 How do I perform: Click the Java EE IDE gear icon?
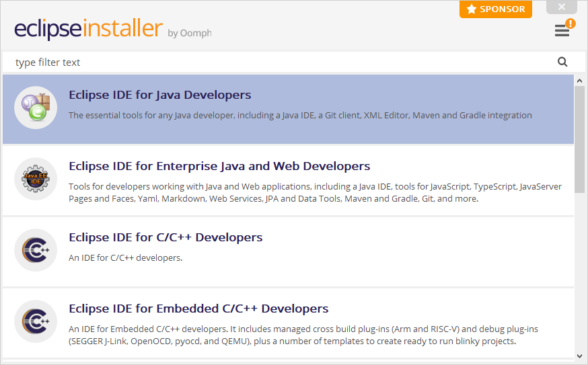tap(36, 179)
